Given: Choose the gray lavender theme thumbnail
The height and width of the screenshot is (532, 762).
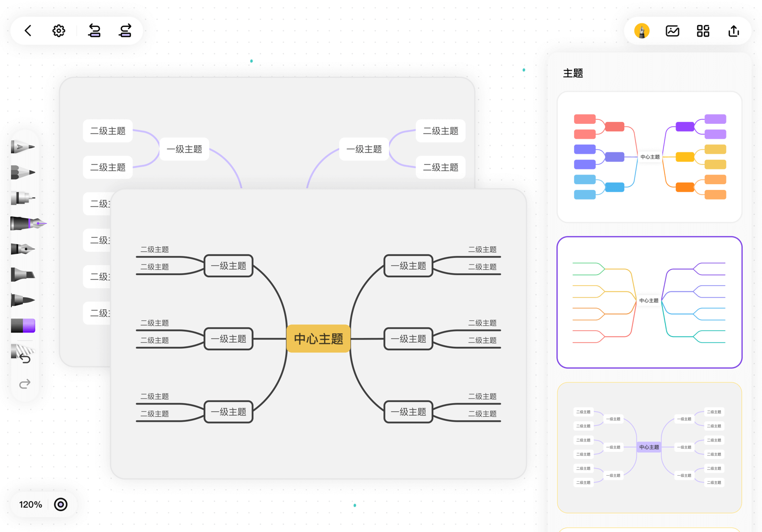Looking at the screenshot, I should point(650,447).
